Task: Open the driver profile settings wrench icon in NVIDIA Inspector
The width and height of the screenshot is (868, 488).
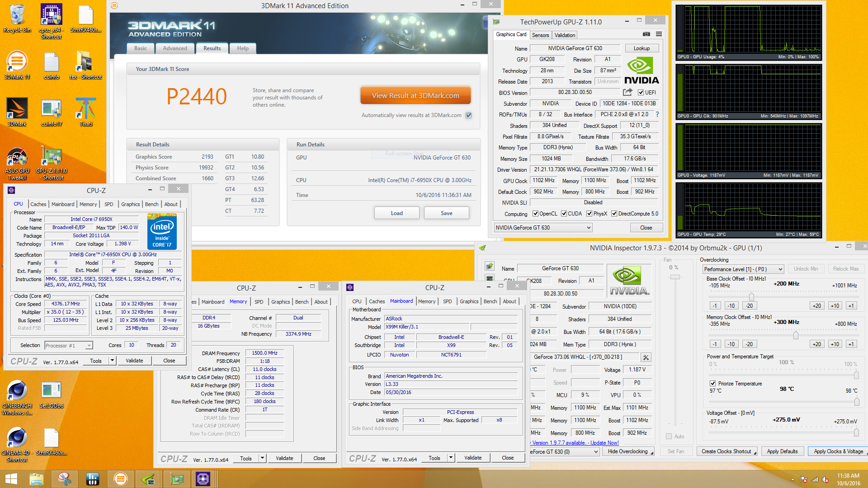Action: (x=646, y=357)
